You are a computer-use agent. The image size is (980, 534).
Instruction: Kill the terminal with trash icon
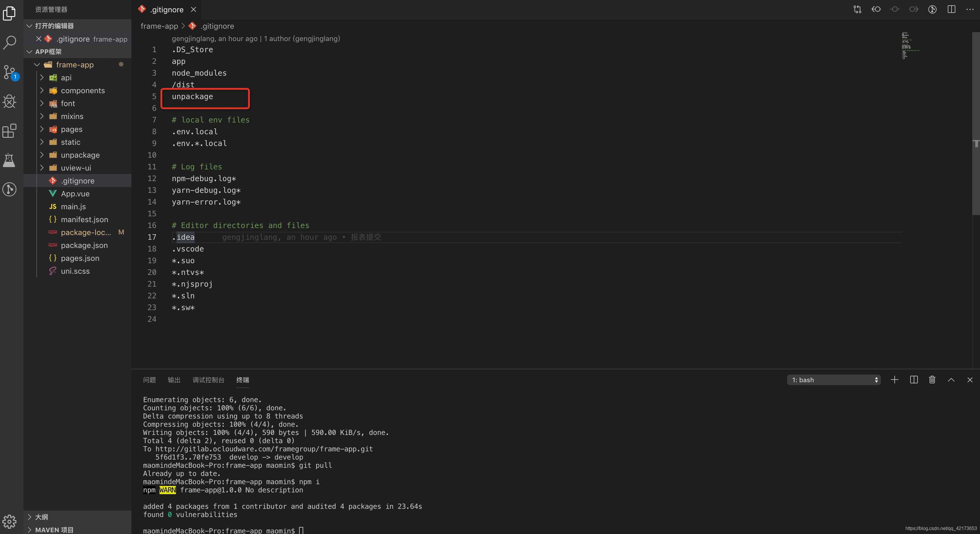coord(932,380)
